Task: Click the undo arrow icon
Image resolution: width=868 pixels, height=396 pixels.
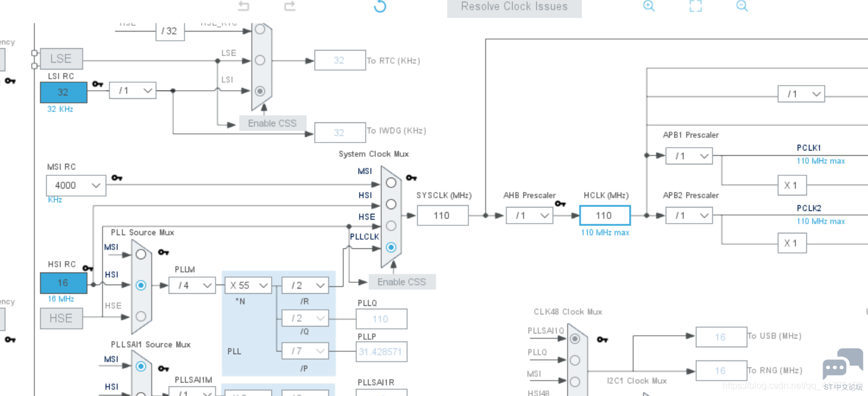Action: [x=244, y=6]
